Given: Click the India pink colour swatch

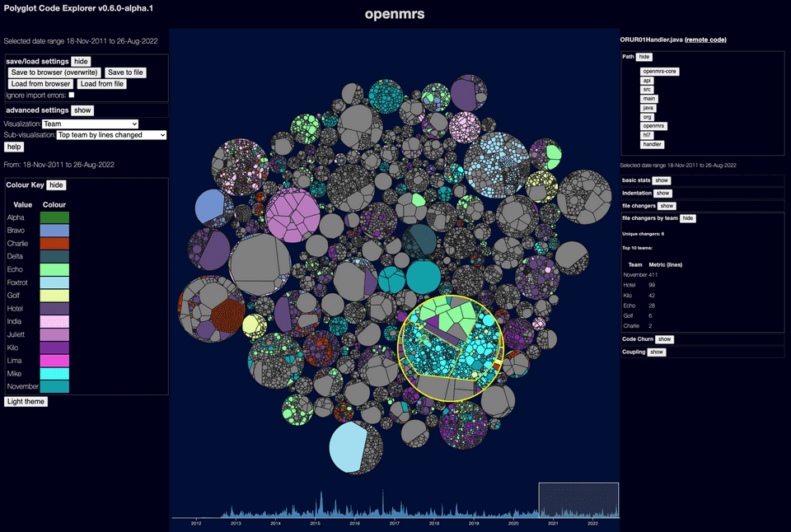Looking at the screenshot, I should [x=54, y=321].
